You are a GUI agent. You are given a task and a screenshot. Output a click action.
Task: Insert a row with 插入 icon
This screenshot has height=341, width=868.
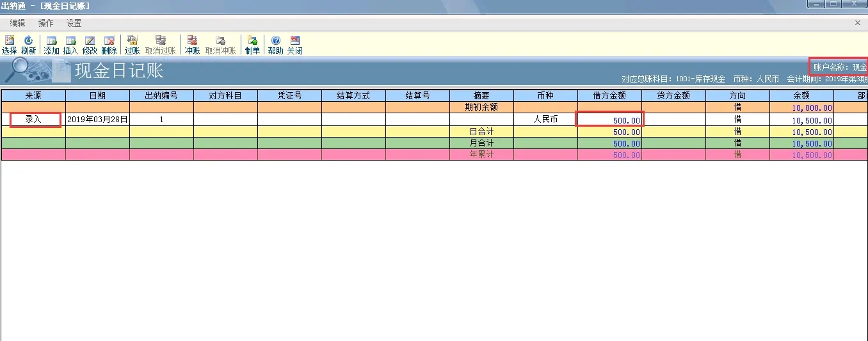[70, 44]
